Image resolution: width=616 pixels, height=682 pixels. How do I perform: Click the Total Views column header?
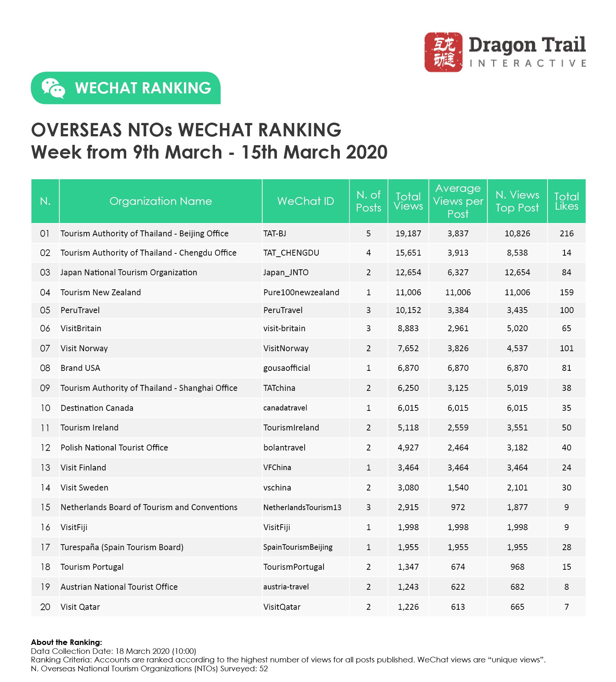click(x=408, y=201)
